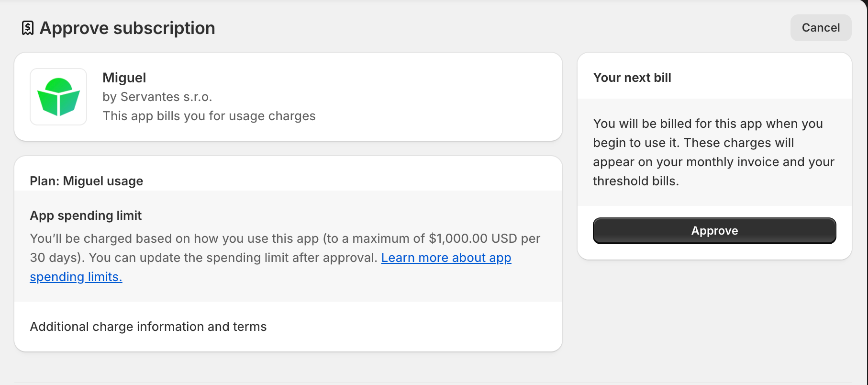Click the $1,000.00 USD maximum amount
The height and width of the screenshot is (385, 868).
(472, 238)
